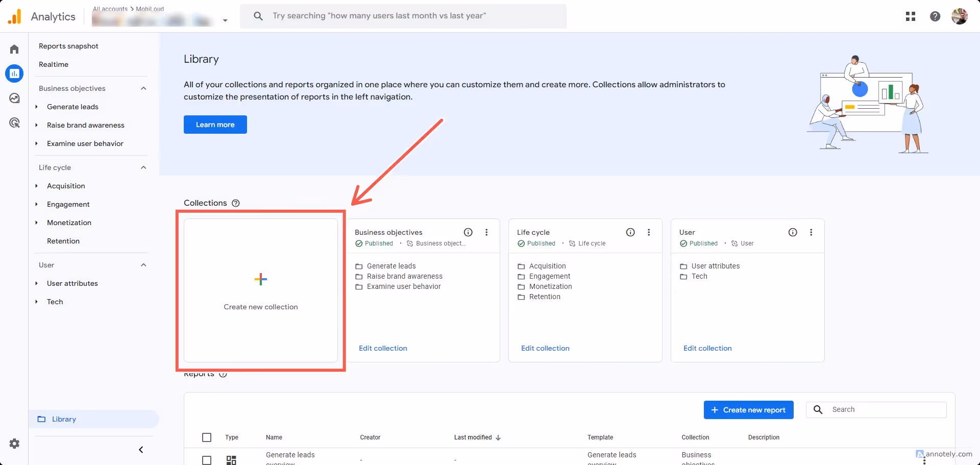Screen dimensions: 980x465
Task: Open Reports snapshot in sidebar
Action: [68, 46]
